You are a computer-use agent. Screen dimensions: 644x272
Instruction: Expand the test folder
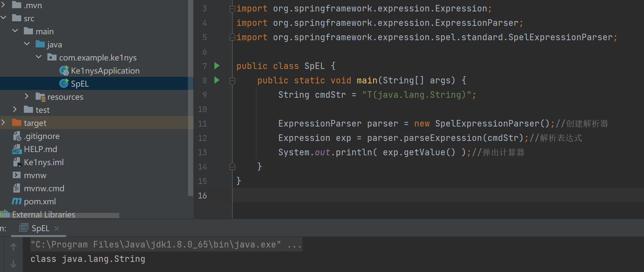coord(15,110)
